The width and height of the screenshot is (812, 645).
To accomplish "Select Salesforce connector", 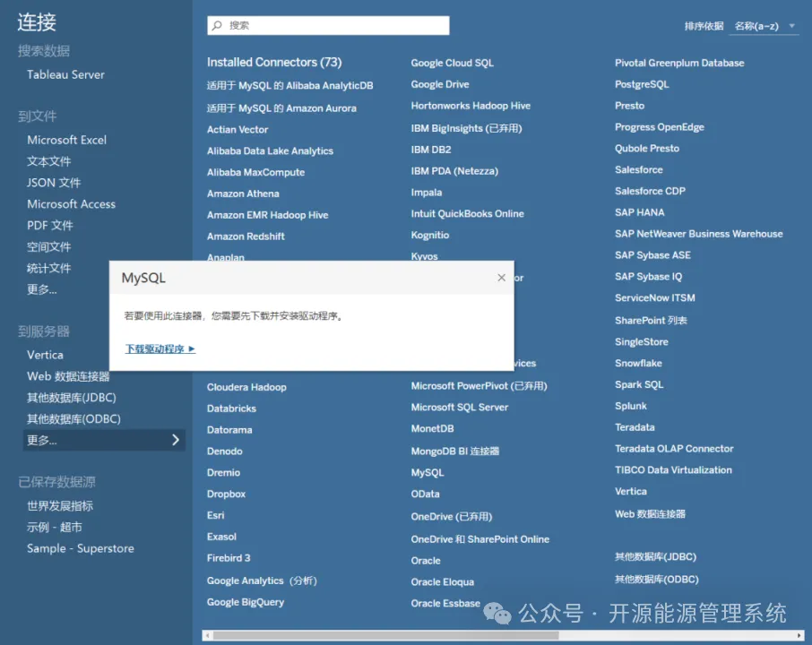I will tap(638, 169).
